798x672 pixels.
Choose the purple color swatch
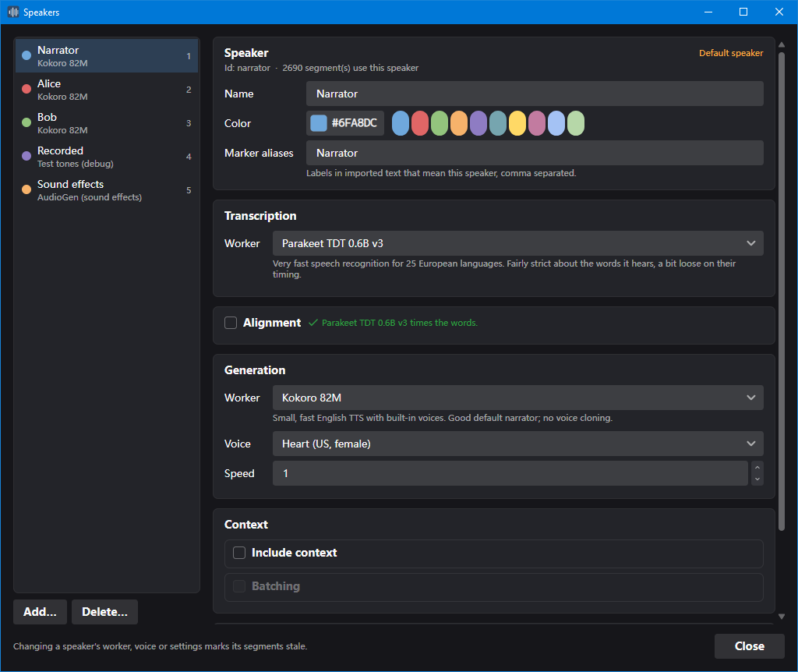click(478, 123)
